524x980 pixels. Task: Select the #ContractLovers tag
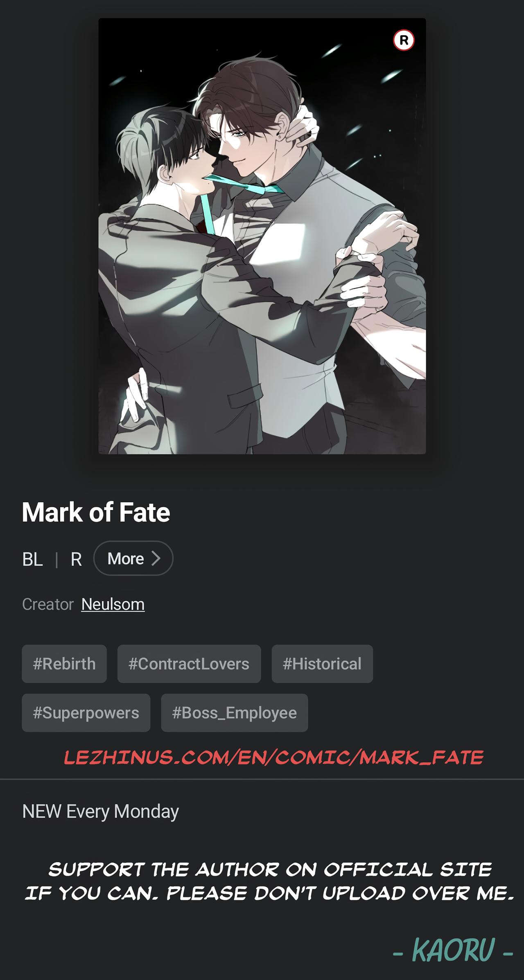click(x=189, y=664)
